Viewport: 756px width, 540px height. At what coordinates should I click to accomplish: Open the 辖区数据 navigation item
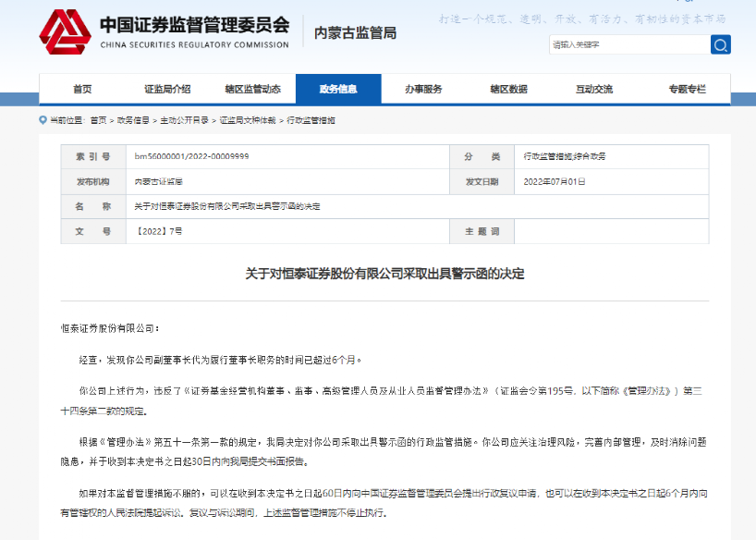[508, 89]
